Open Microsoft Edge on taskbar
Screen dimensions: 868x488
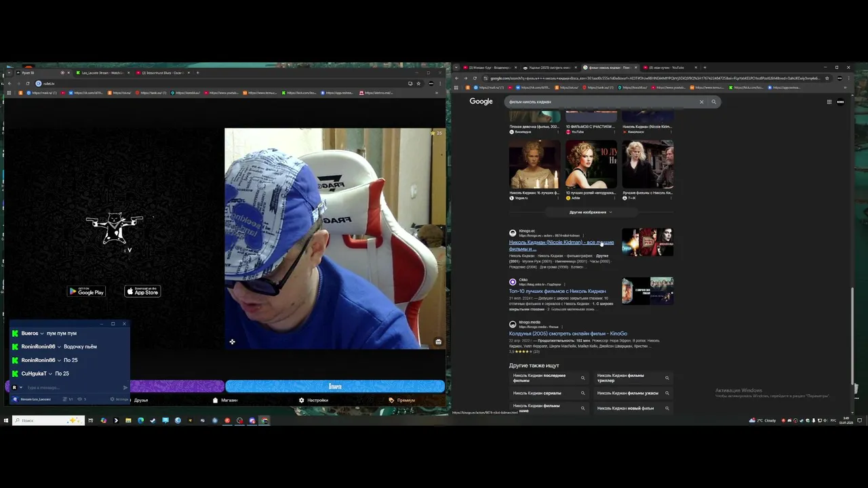(x=140, y=420)
